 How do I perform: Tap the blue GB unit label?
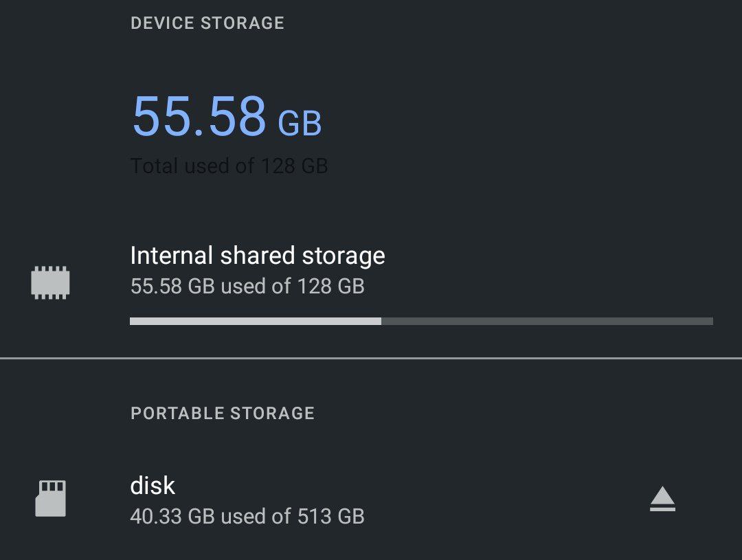point(300,124)
